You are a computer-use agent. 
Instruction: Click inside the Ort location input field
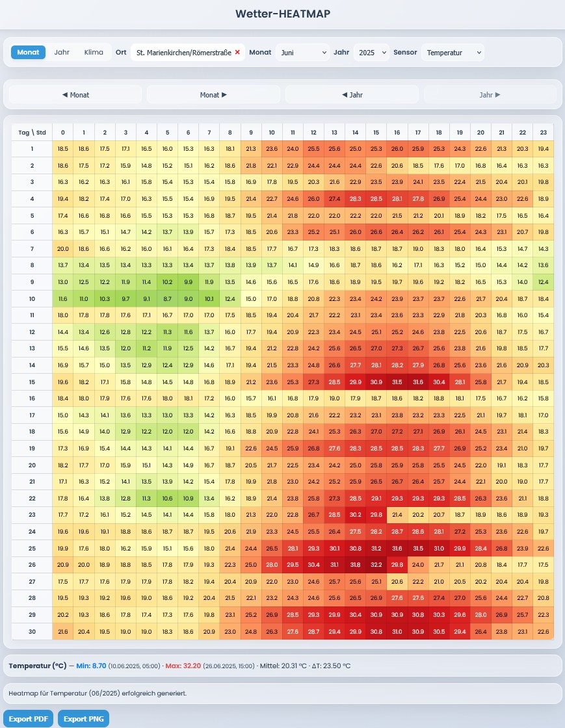pyautogui.click(x=182, y=52)
